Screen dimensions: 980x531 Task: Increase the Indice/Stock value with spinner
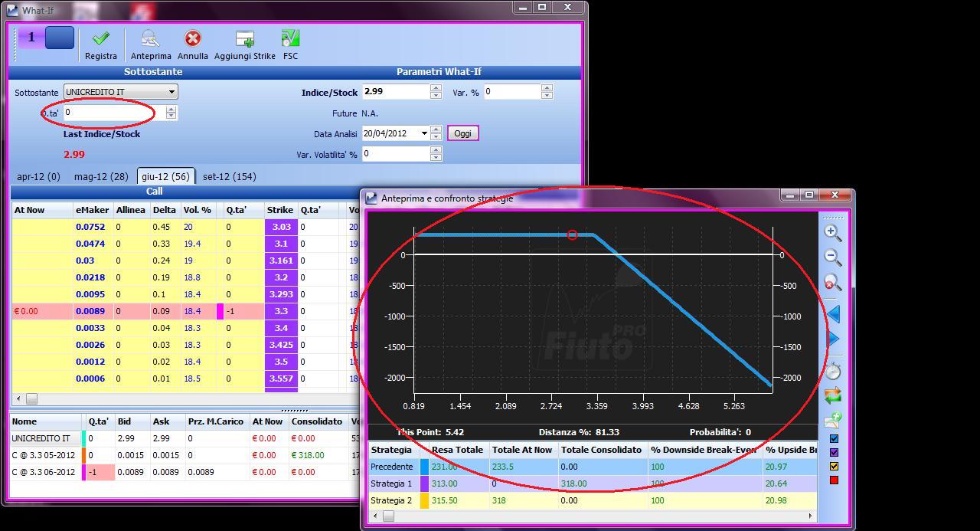436,87
